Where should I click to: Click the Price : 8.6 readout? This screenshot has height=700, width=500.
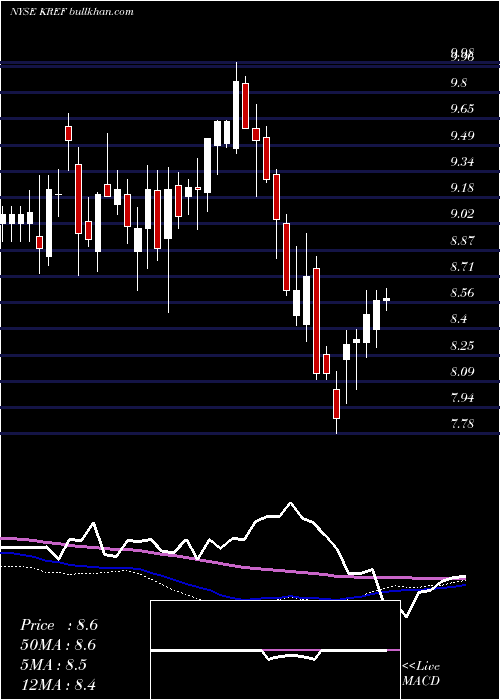(58, 625)
